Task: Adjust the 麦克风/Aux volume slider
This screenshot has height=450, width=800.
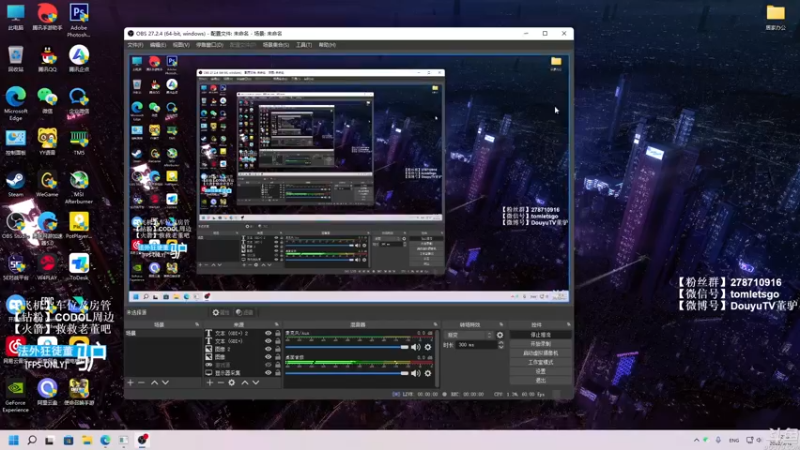Action: tap(347, 347)
